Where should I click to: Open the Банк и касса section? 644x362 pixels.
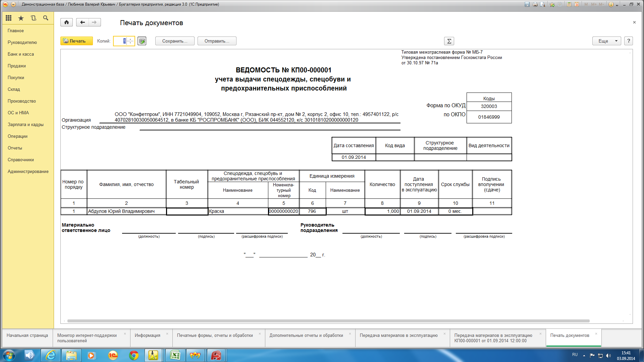[x=21, y=54]
